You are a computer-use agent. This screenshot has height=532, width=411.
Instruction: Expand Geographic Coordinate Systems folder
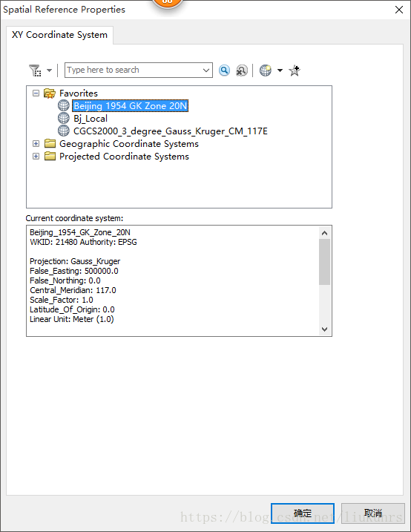tap(36, 143)
